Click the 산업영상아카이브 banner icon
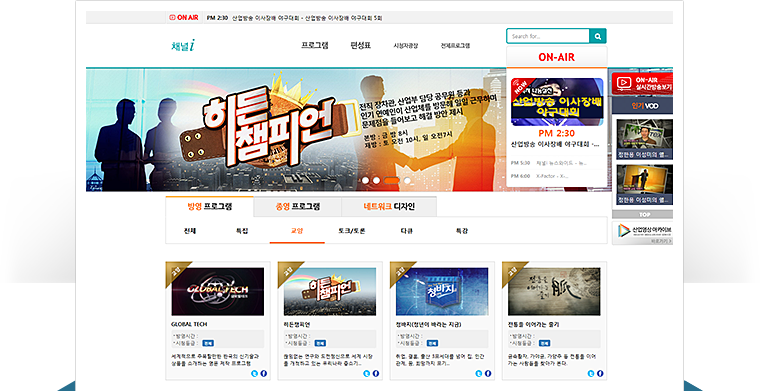Image resolution: width=760 pixels, height=391 pixels. pos(623,231)
